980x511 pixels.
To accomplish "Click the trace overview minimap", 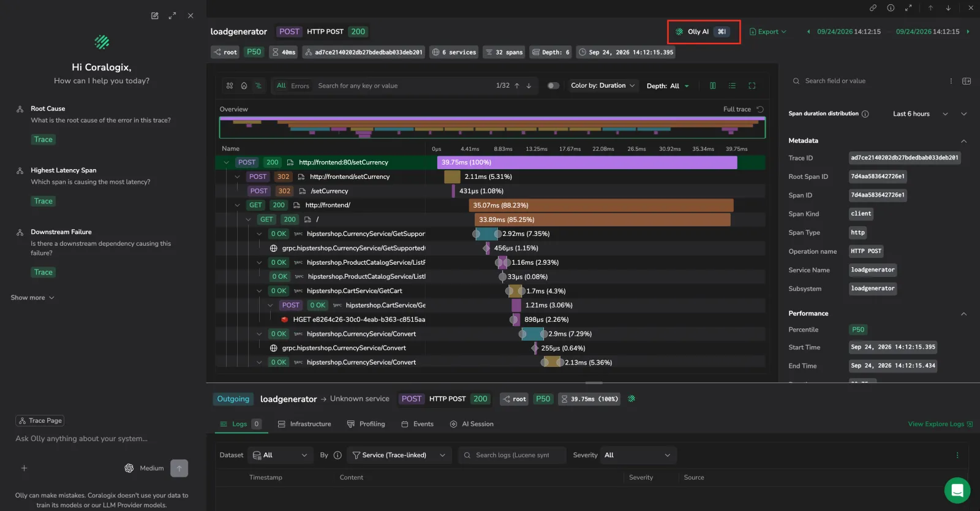I will click(492, 127).
